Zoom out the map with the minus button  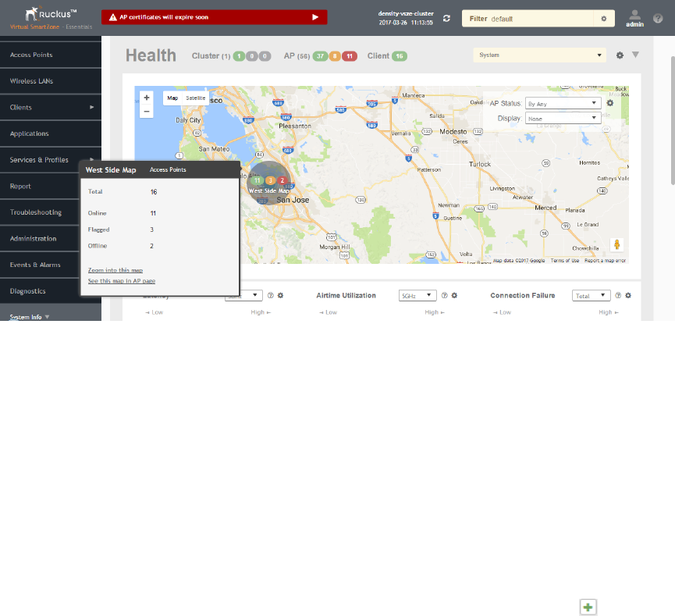[147, 111]
